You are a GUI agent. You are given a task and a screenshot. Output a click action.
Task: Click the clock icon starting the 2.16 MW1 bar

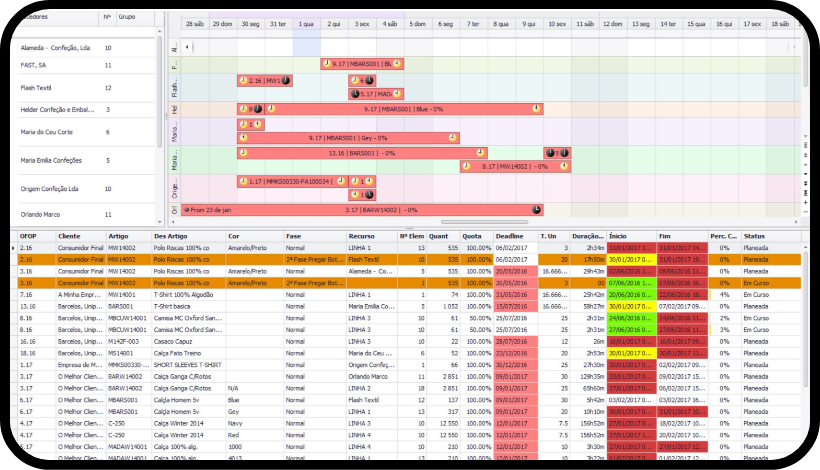[x=243, y=80]
